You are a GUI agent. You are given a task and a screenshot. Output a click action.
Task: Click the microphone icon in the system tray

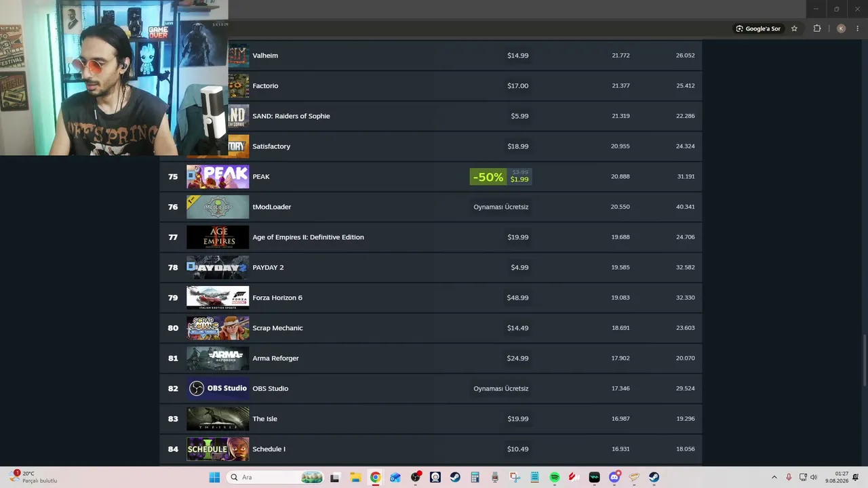789,477
